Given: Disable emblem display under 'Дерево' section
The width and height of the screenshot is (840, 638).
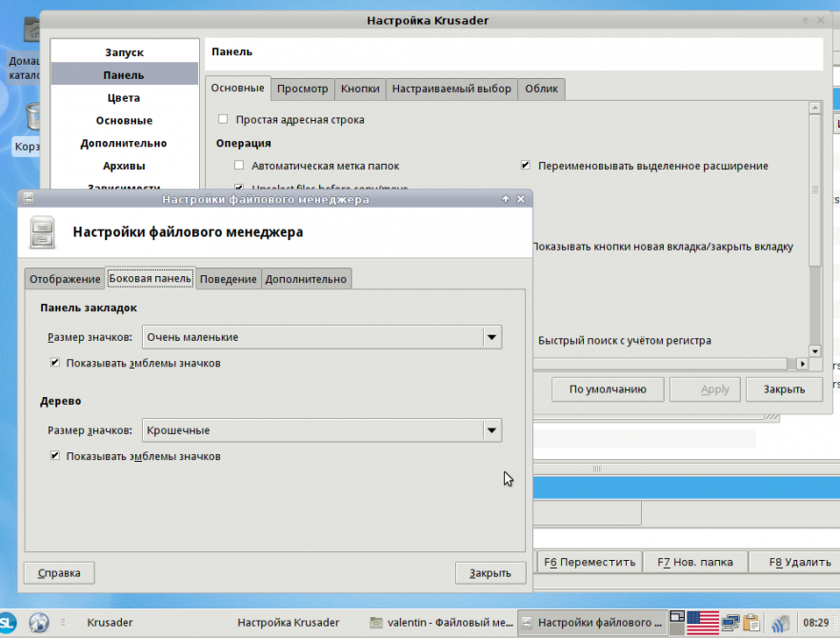Looking at the screenshot, I should click(55, 456).
